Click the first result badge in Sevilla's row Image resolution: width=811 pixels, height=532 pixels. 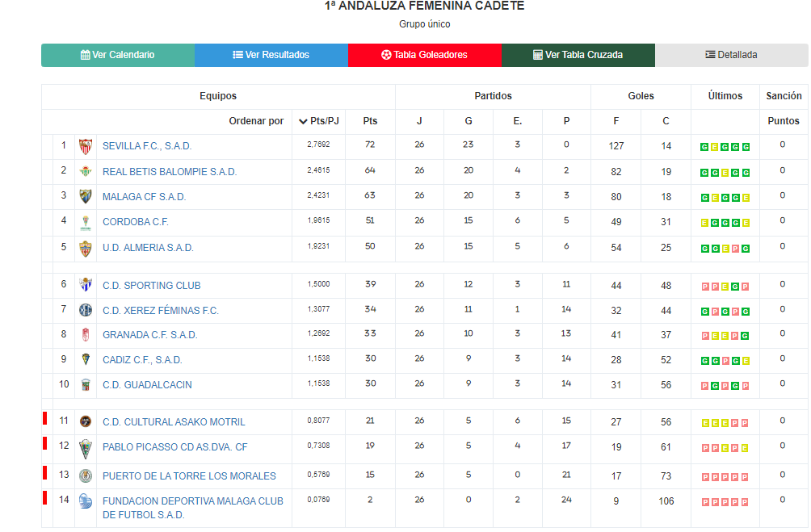point(704,147)
